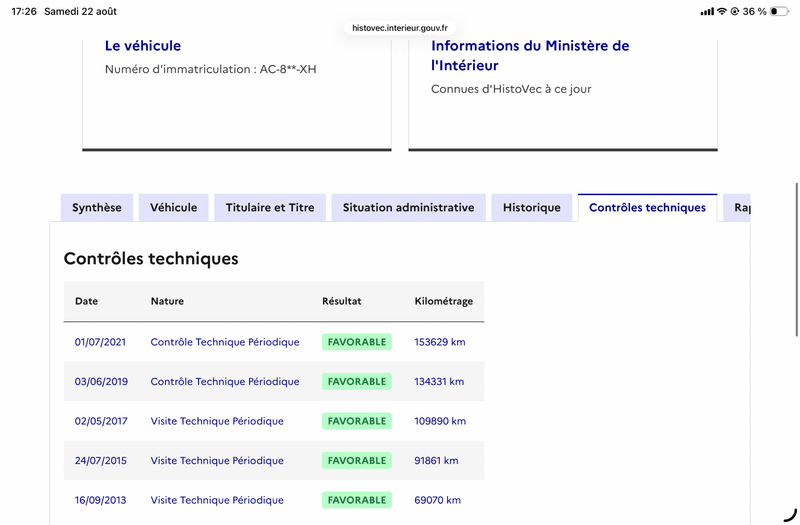Click the Date column header
This screenshot has width=800, height=525.
click(x=86, y=301)
